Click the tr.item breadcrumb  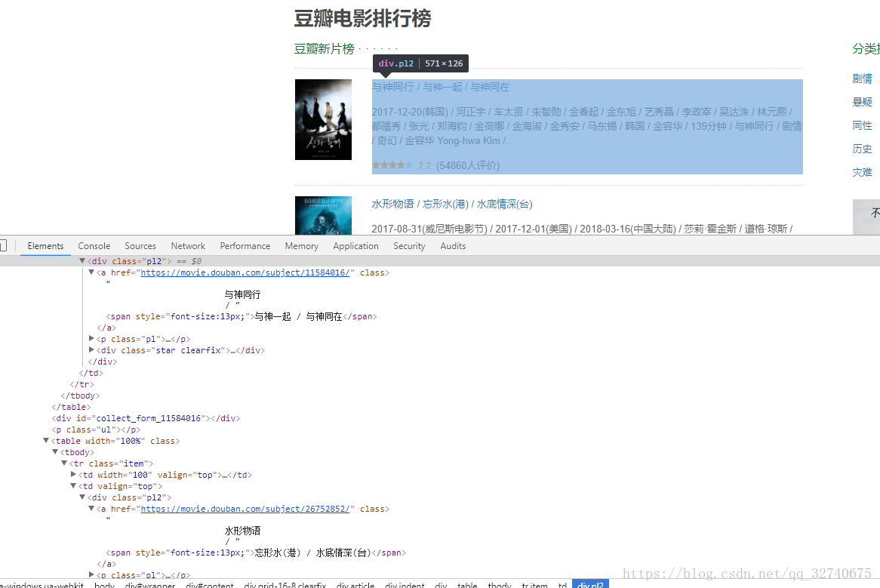pos(534,584)
